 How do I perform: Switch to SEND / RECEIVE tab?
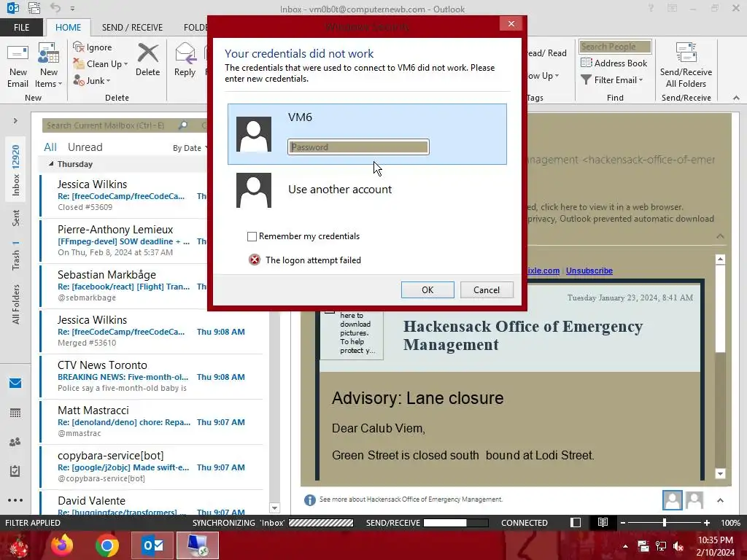coord(132,27)
